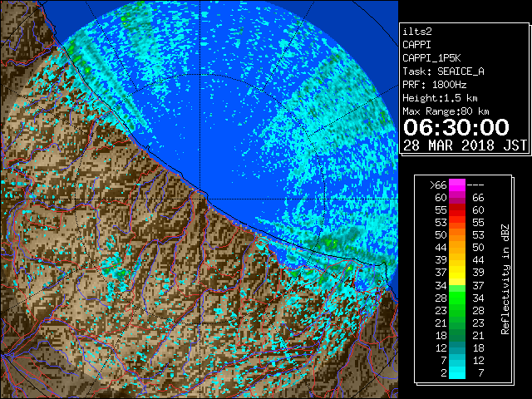Click the '>66' legend value
This screenshot has width=532, height=399.
(438, 185)
